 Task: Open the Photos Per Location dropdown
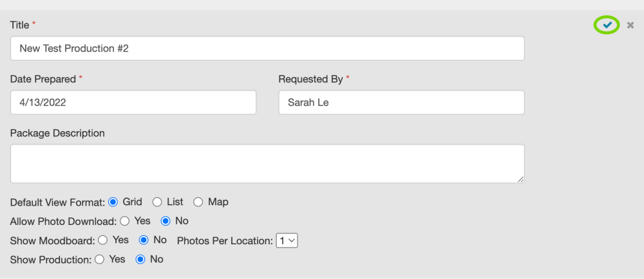[287, 241]
